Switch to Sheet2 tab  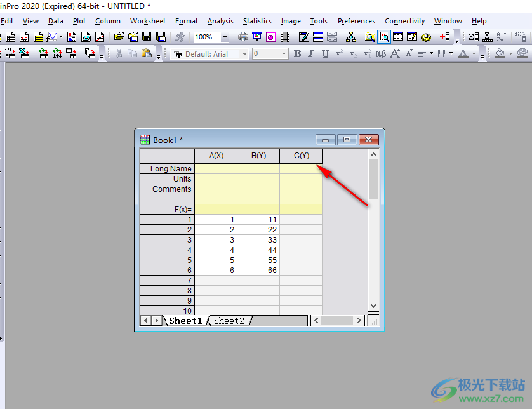tap(229, 321)
